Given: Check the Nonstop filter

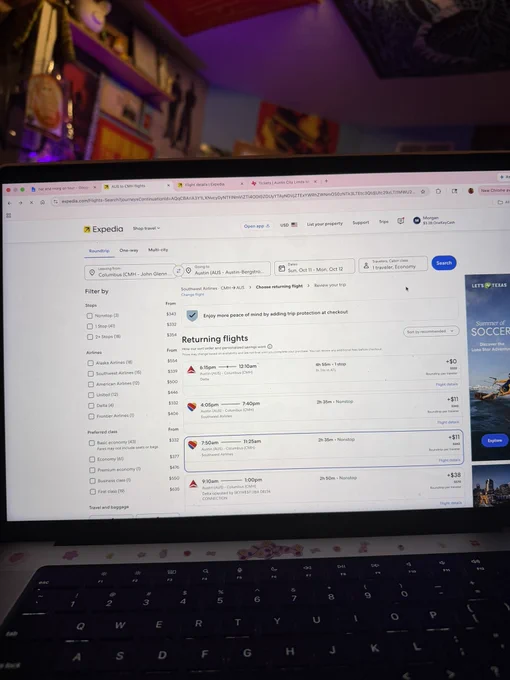Looking at the screenshot, I should 89,316.
